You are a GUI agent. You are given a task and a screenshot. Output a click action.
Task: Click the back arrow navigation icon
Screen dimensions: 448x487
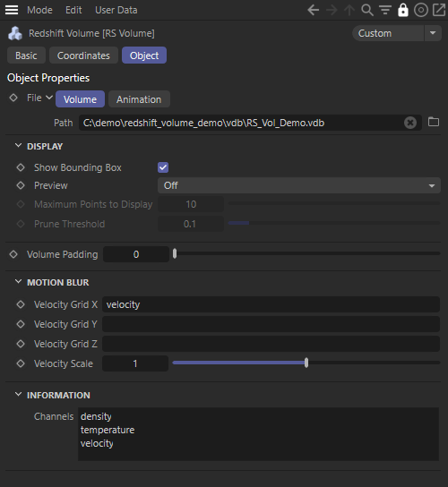(314, 10)
